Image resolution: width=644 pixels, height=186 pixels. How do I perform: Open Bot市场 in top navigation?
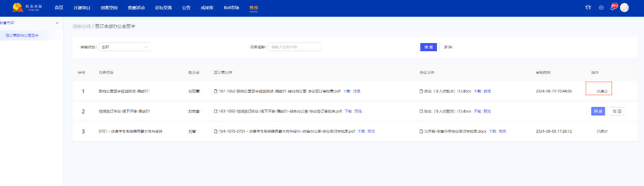coord(231,8)
